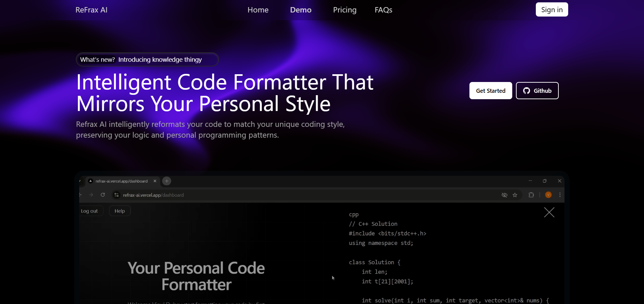
Task: Open the Demo navigation item
Action: pyautogui.click(x=301, y=10)
